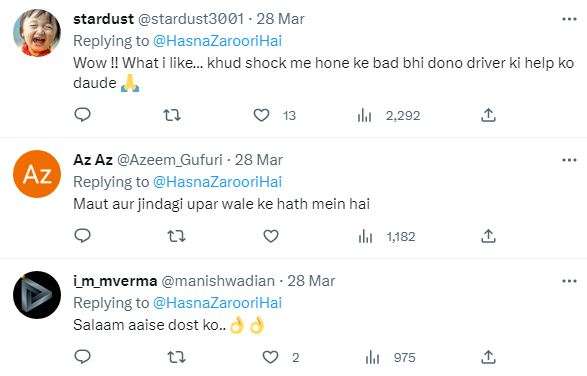Like i_m_mverma's tweet with 2 likes

click(270, 357)
